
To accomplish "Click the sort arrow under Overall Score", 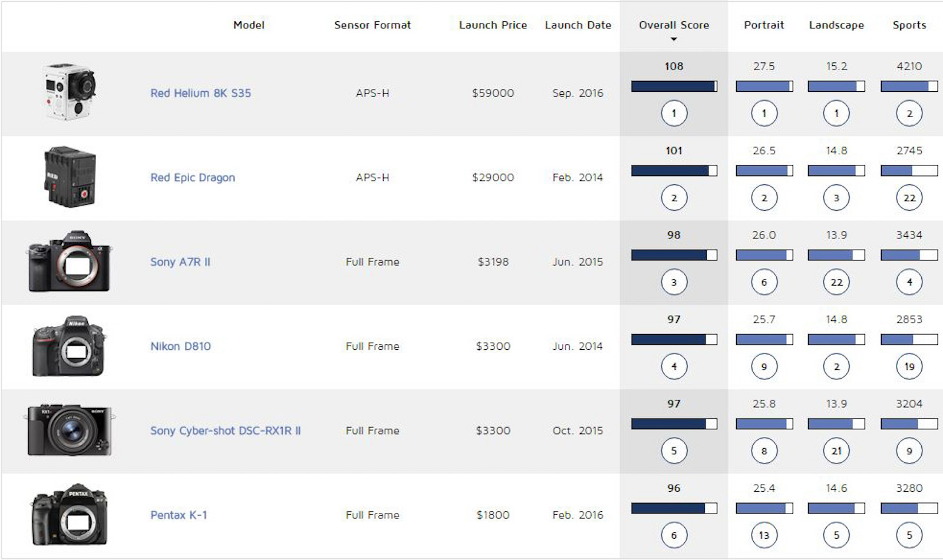I will click(674, 39).
